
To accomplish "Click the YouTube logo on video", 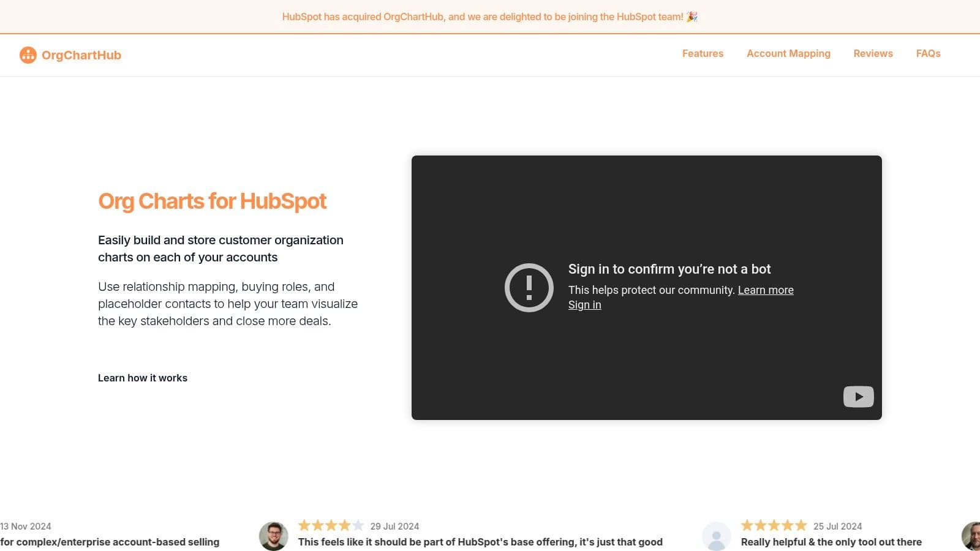I will click(x=858, y=397).
